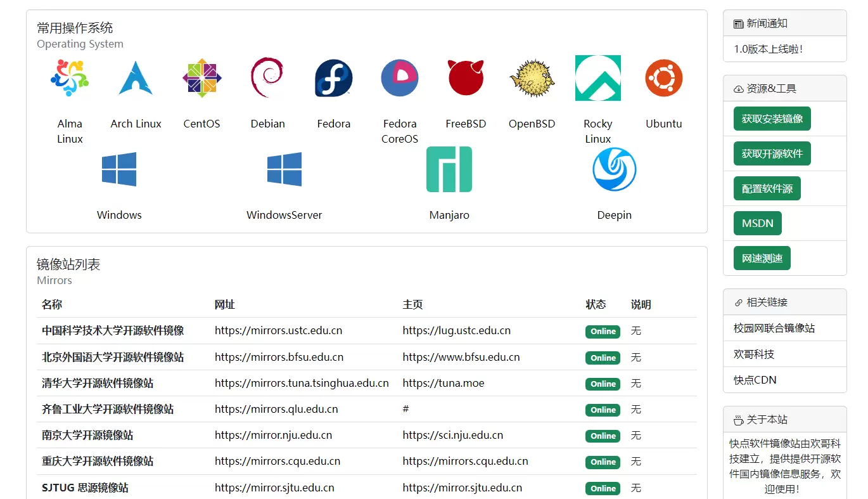Viewport: 868px width, 499px height.
Task: Open the Manjaro logo icon
Action: 449,169
